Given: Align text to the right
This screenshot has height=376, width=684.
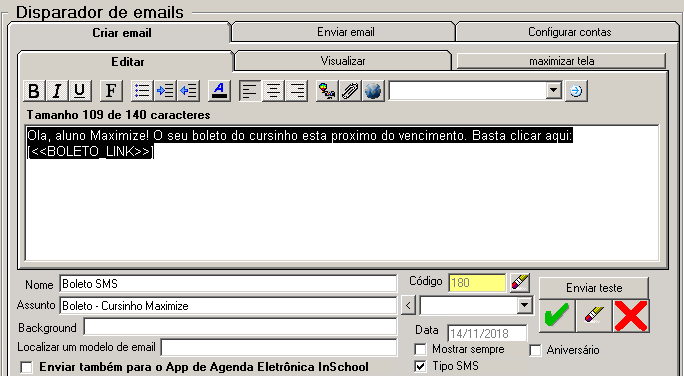Looking at the screenshot, I should point(296,91).
